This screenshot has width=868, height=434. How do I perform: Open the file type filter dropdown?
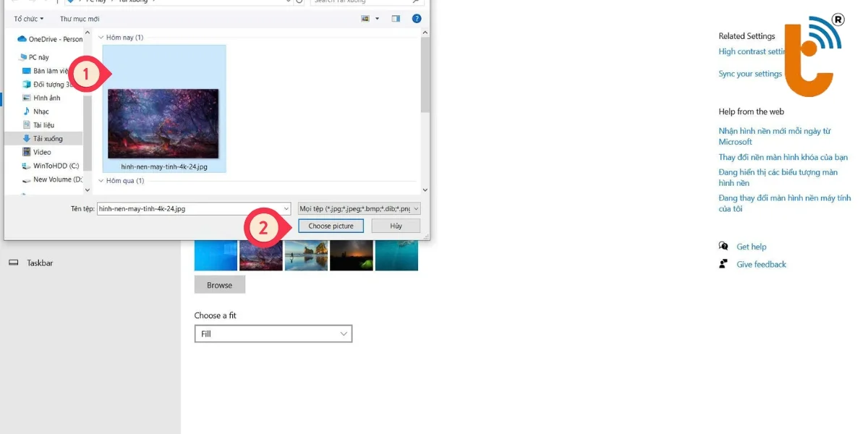tap(359, 208)
